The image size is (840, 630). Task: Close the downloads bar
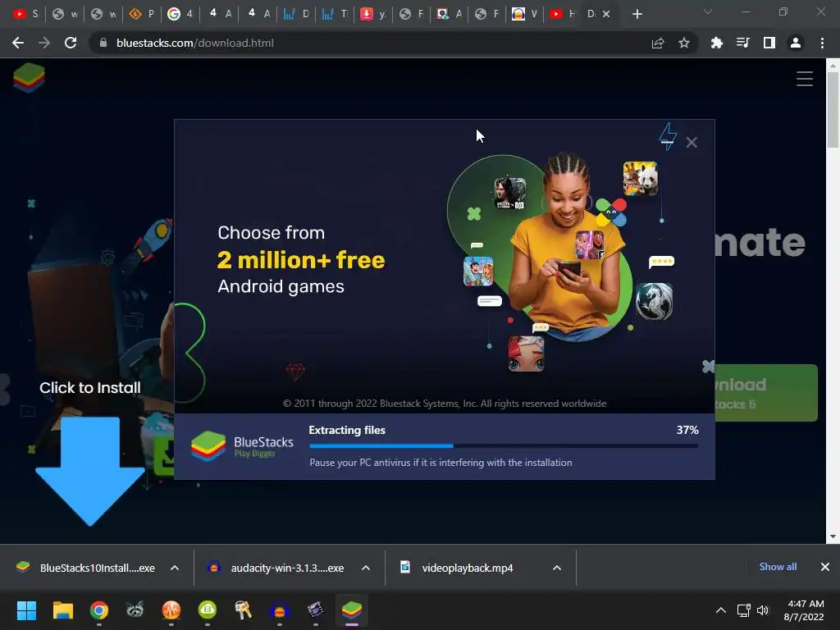tap(825, 567)
